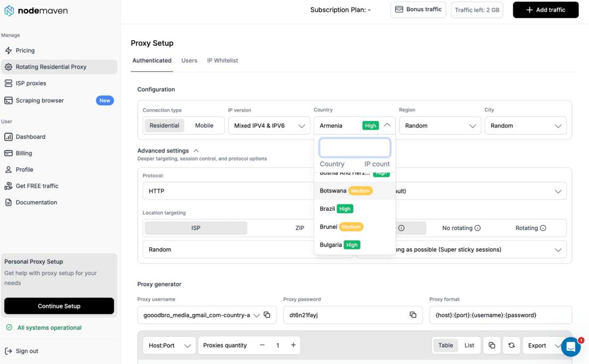Click the Rotating Residential Proxy gear icon
The image size is (589, 364).
tap(8, 67)
